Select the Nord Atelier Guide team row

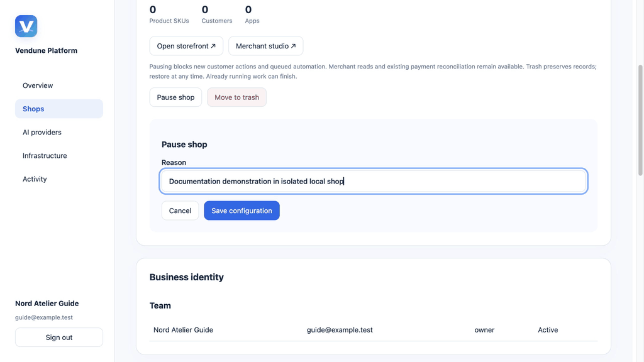(374, 330)
